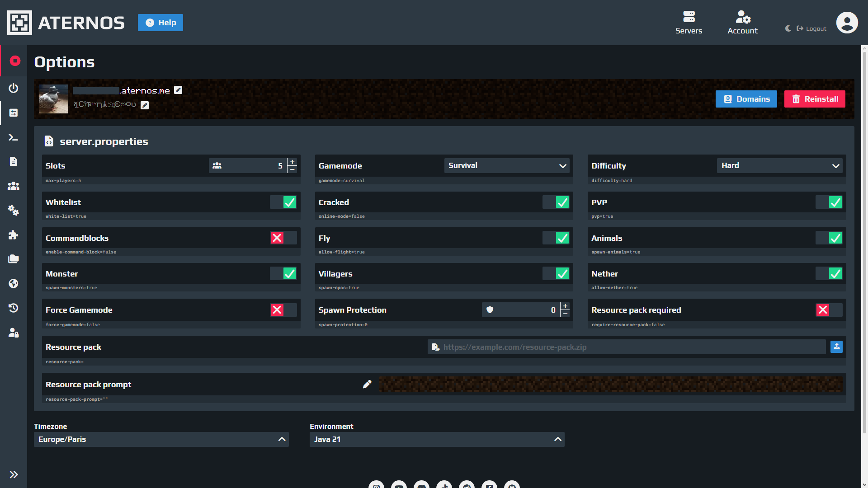Enable the Commandblocks toggle
Image resolution: width=868 pixels, height=488 pixels.
283,238
